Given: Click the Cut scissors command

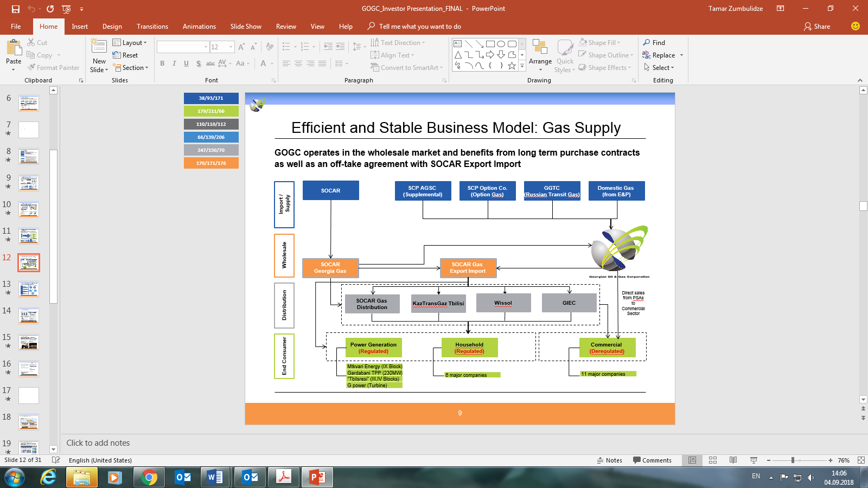Looking at the screenshot, I should (37, 42).
